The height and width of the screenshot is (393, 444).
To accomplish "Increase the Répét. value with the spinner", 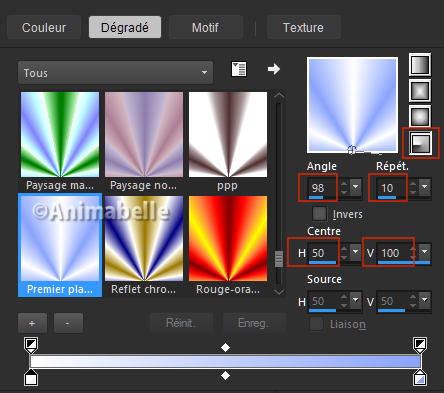I will pos(413,184).
